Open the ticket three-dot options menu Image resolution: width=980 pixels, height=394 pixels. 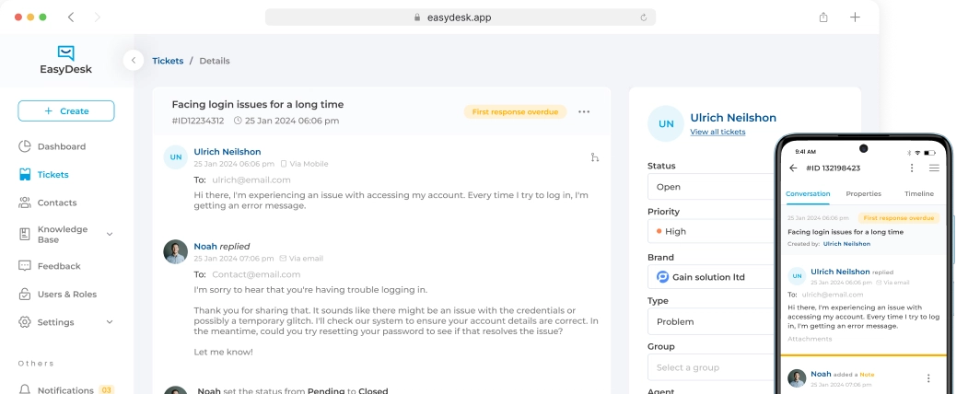pos(584,111)
